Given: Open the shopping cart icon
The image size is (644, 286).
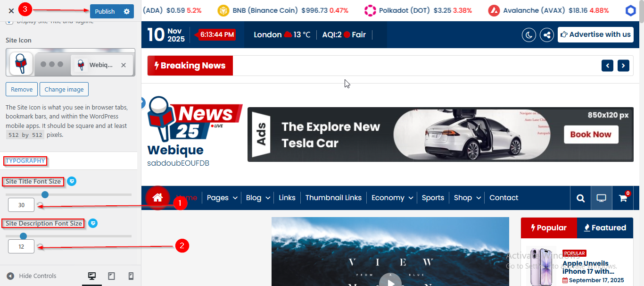Looking at the screenshot, I should point(623,198).
